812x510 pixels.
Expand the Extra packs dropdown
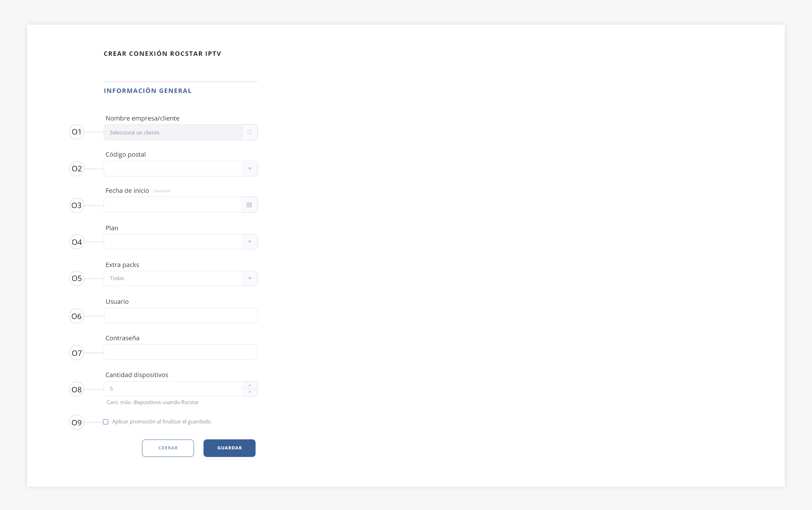[x=250, y=278]
